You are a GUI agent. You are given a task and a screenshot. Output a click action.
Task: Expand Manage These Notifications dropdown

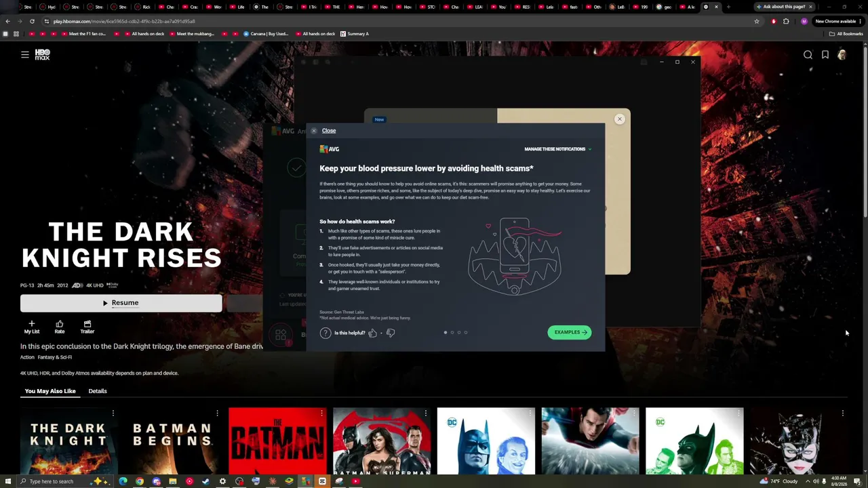click(x=557, y=149)
